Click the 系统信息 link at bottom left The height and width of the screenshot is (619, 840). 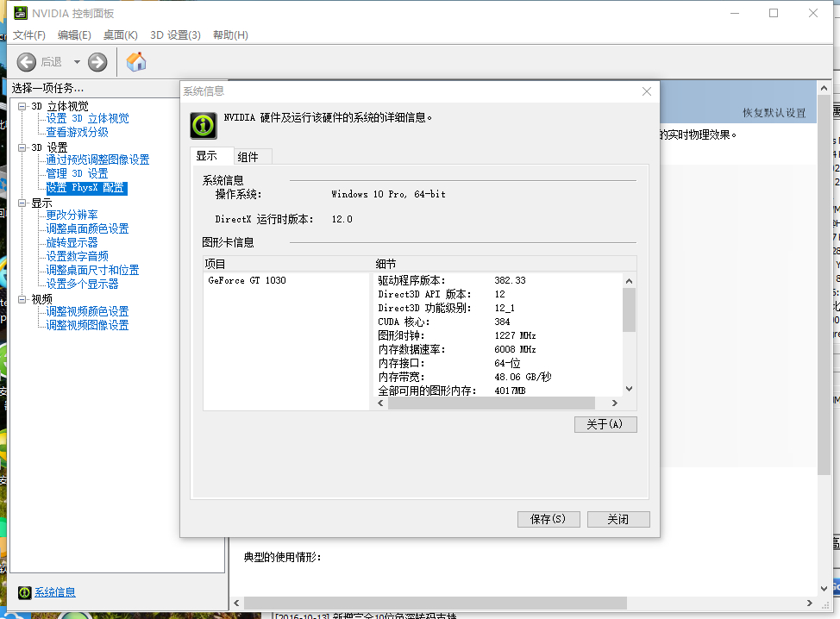point(55,592)
